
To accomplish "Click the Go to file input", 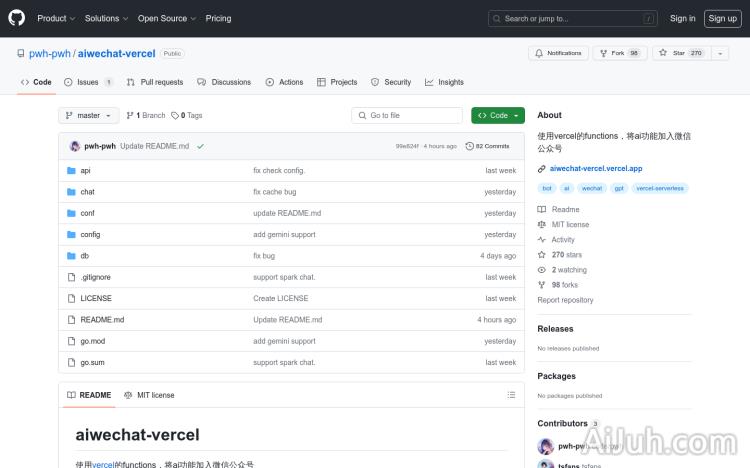I will point(407,116).
